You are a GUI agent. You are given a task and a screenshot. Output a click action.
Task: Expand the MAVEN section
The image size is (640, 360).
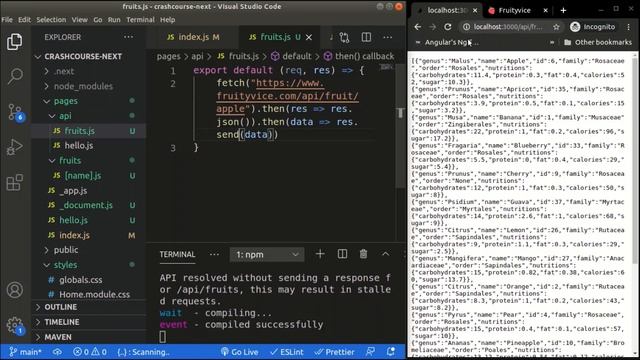click(89, 337)
